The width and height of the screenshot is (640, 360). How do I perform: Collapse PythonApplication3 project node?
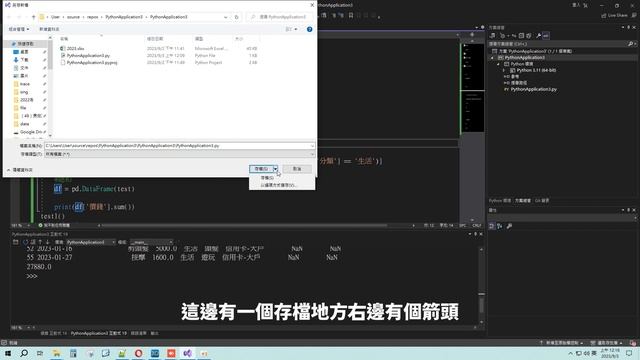tap(492, 58)
